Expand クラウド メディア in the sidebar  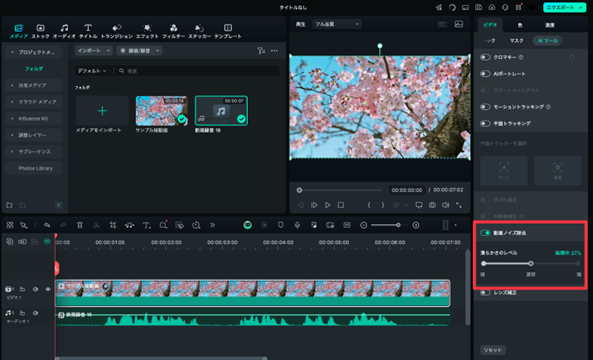coord(33,102)
